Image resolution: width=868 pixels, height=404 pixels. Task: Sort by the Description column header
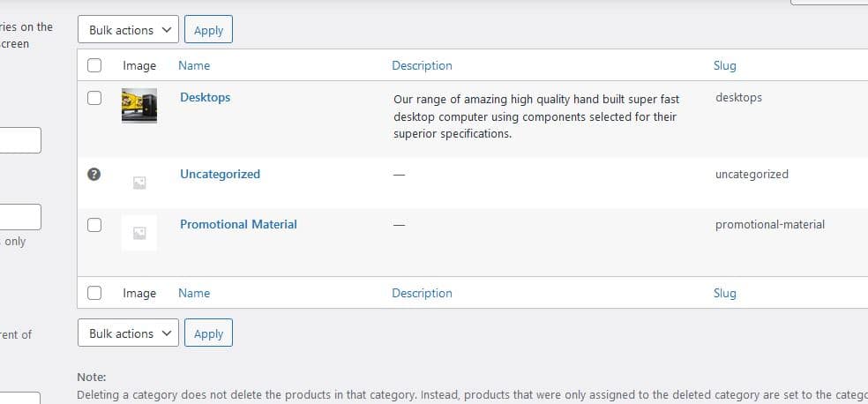422,65
